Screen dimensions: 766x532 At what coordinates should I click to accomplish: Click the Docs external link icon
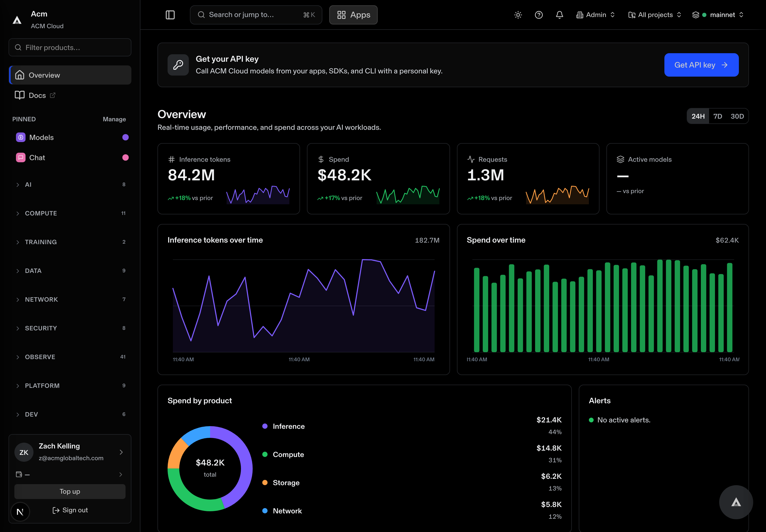coord(52,95)
